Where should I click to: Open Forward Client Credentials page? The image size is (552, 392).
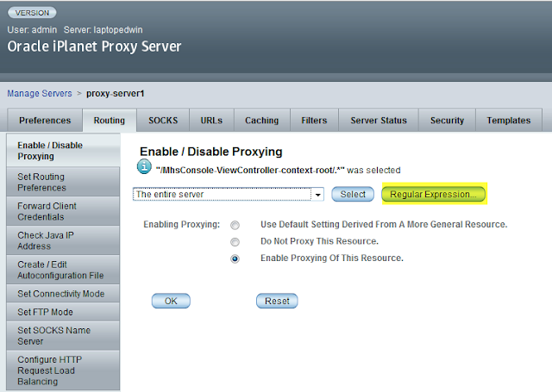[x=63, y=211]
